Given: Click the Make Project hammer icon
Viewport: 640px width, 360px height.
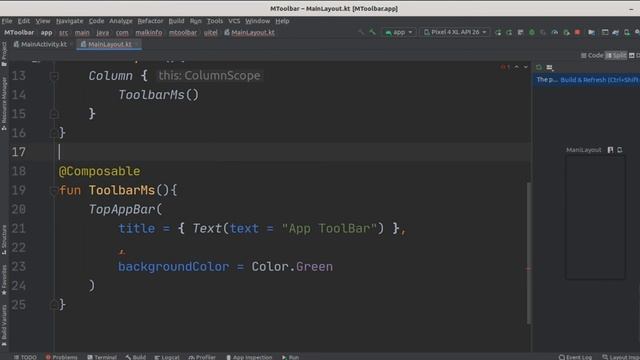Looking at the screenshot, I should click(x=372, y=32).
